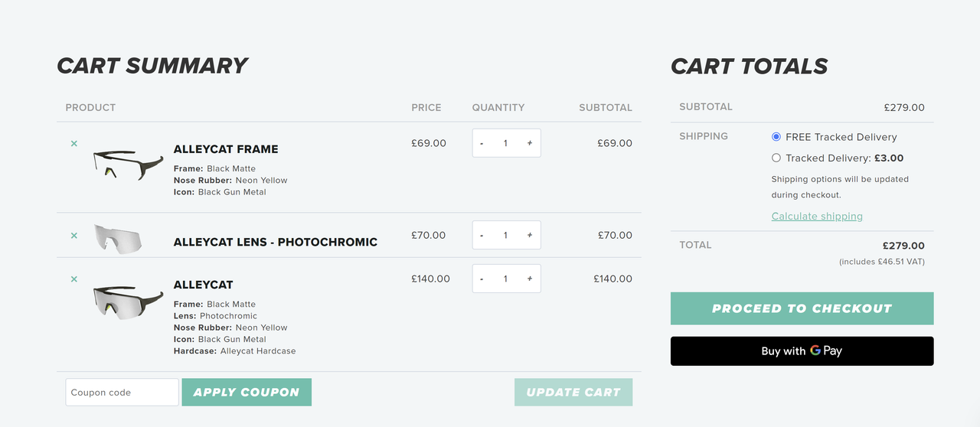Pay using Buy with G Pay
The width and height of the screenshot is (980, 427).
[x=802, y=351]
